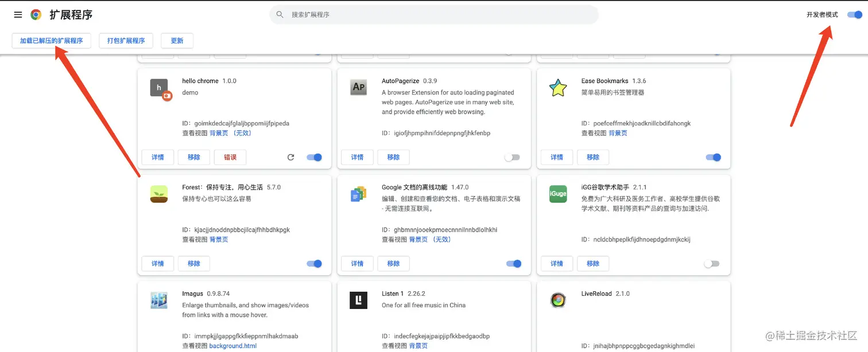This screenshot has width=868, height=352.
Task: Enable the iGG scholar assistant extension
Action: (711, 264)
